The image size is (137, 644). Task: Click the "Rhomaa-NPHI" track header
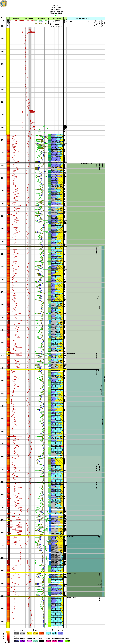57,18
